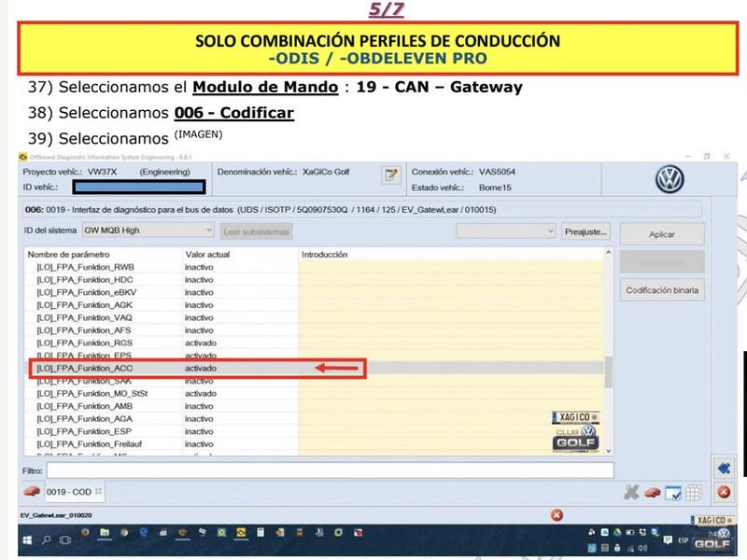Image resolution: width=747 pixels, height=560 pixels.
Task: Click the Volkswagen logo in the header
Action: tap(669, 179)
